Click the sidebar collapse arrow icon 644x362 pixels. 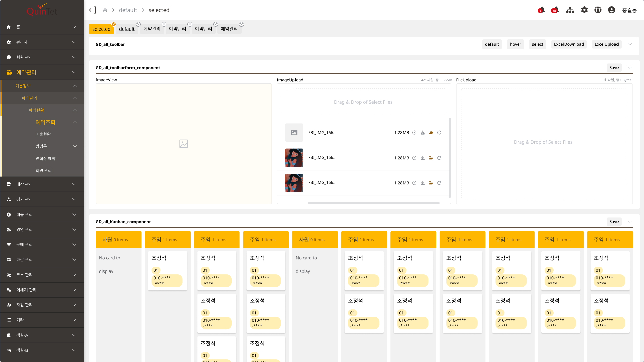(93, 10)
